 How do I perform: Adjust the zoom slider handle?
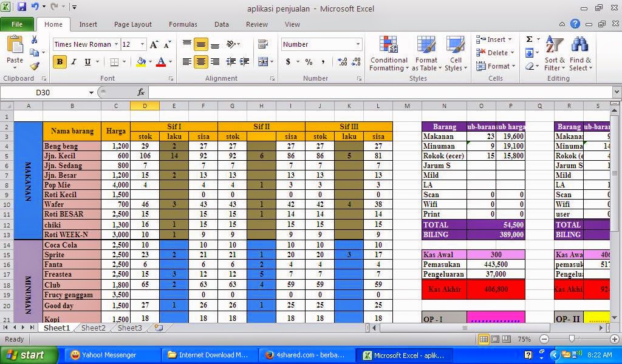(x=572, y=339)
